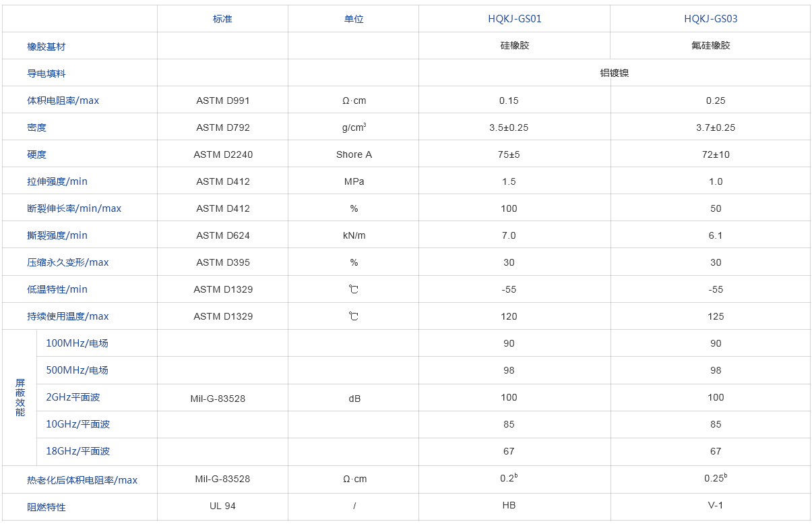The image size is (812, 526).
Task: Click the HQKJ-GS01 column header
Action: click(514, 19)
